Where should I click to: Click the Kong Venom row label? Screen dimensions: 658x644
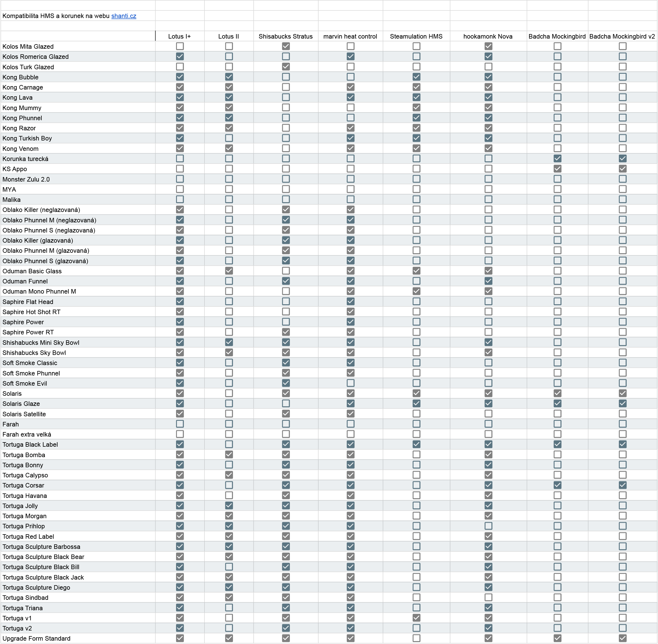point(20,149)
